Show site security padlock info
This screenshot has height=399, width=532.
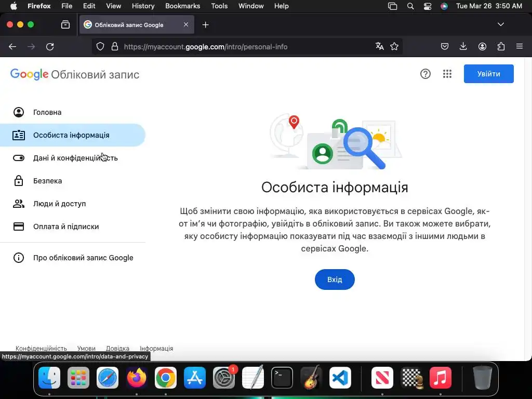click(115, 46)
